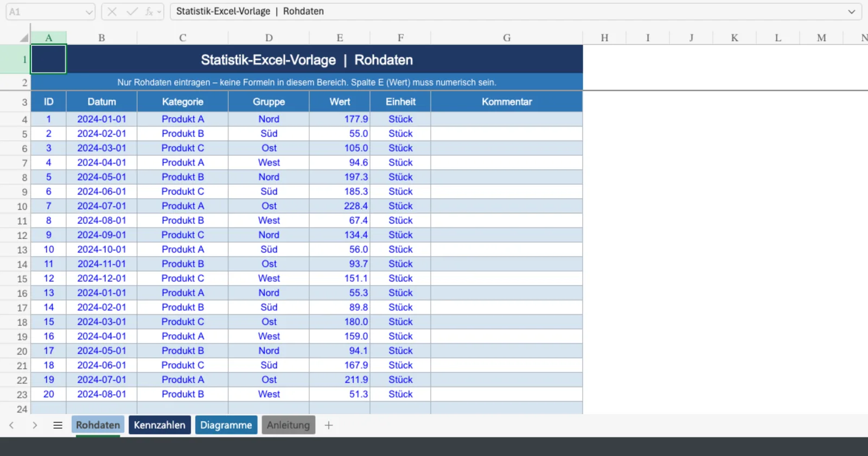This screenshot has height=456, width=868.
Task: Click the Wert header cell
Action: 340,102
